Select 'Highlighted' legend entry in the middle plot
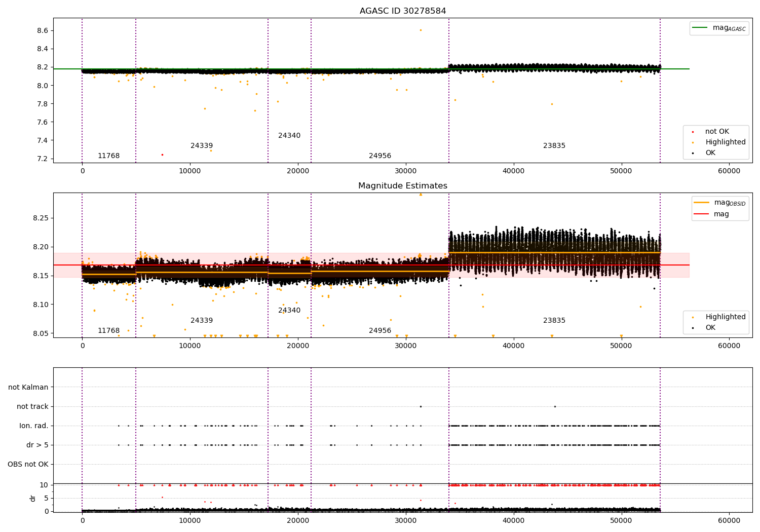 coord(718,317)
